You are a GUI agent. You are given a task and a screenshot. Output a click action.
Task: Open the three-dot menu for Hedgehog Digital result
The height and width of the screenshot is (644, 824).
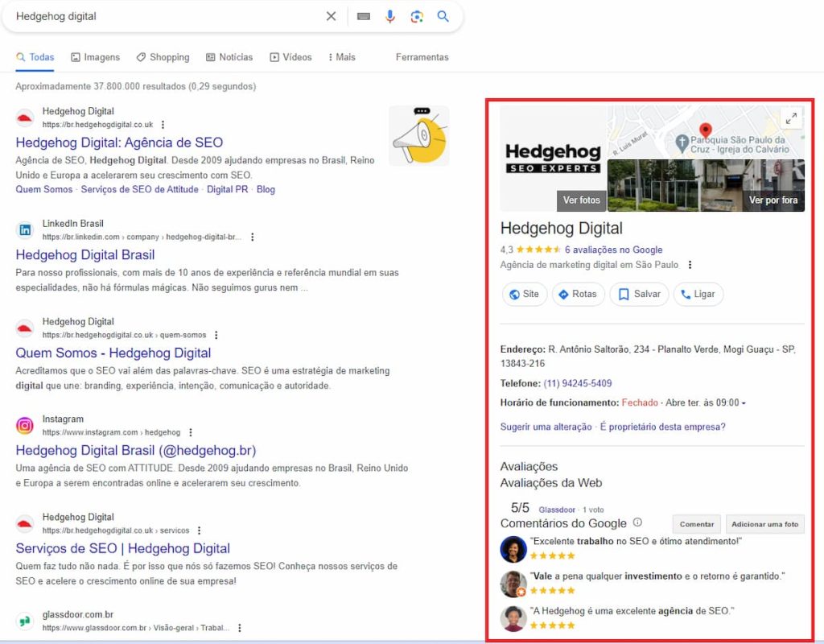tap(163, 124)
